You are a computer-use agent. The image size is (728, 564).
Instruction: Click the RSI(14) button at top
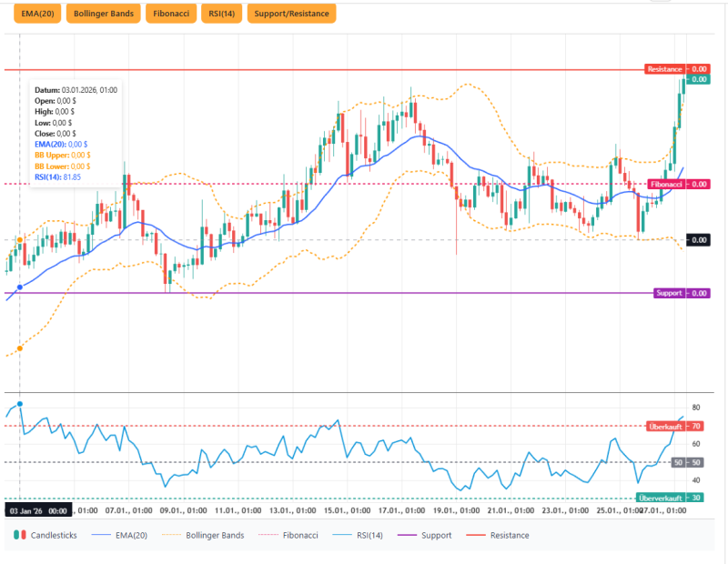click(x=221, y=14)
